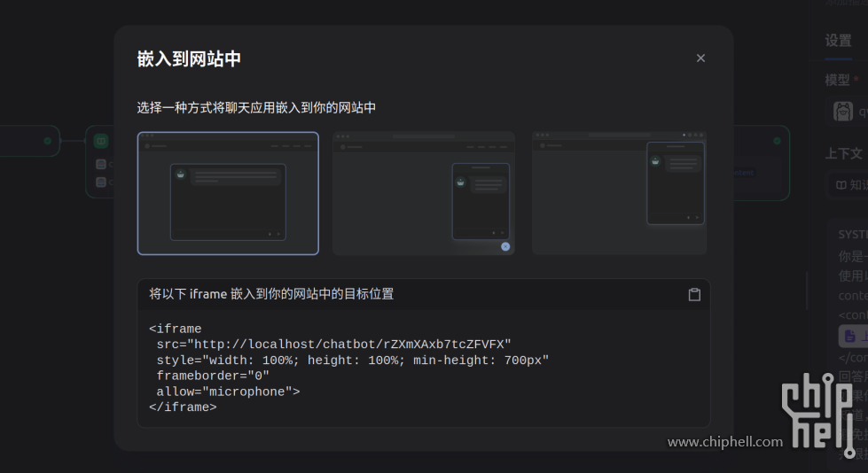The height and width of the screenshot is (473, 868).
Task: Click the subtitle 选择一种方式将聊天应用嵌入到你的网站中
Action: [x=256, y=107]
